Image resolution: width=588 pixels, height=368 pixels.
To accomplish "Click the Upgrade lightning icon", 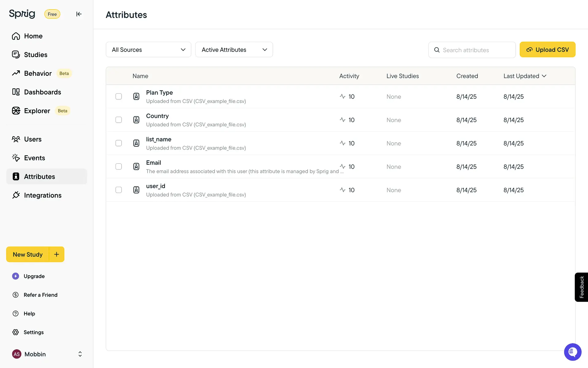I will point(16,276).
